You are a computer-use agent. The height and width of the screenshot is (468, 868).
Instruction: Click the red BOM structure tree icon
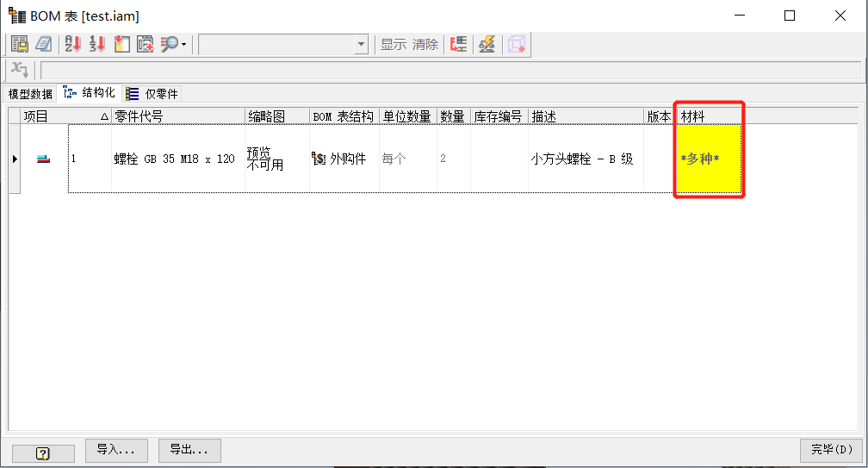pos(458,44)
